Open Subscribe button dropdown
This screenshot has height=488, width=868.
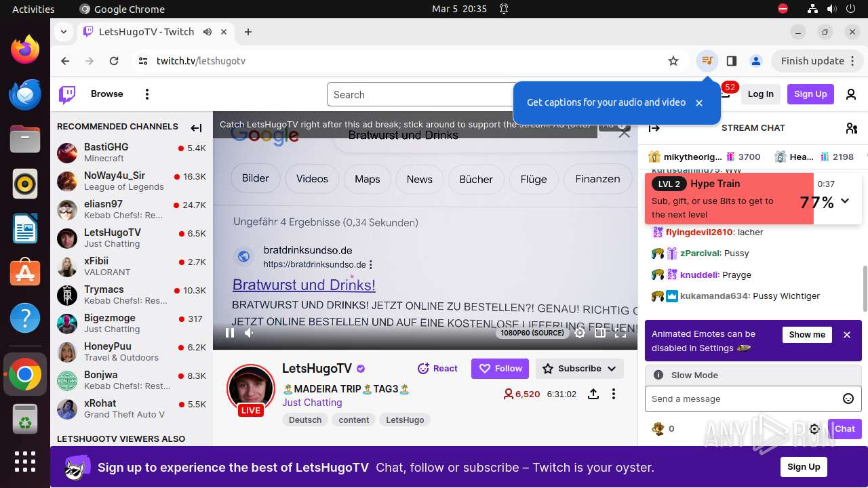click(580, 369)
